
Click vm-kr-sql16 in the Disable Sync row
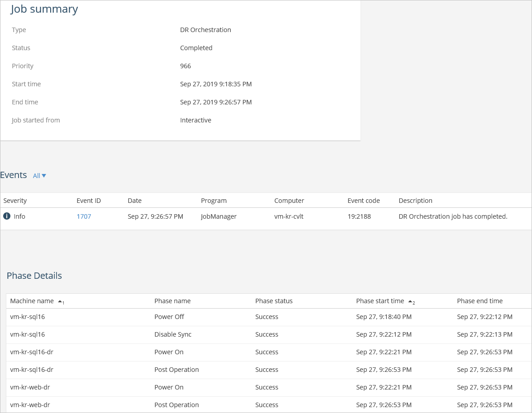[x=28, y=334]
